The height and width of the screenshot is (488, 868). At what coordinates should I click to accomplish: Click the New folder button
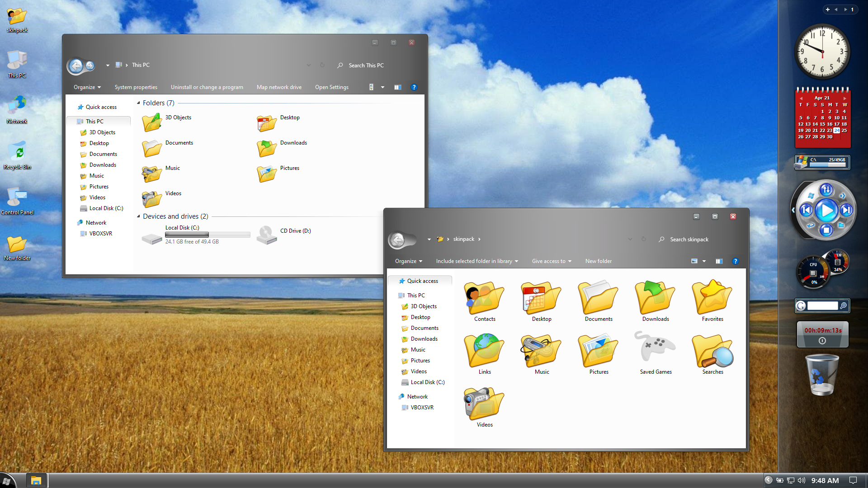[x=598, y=261]
